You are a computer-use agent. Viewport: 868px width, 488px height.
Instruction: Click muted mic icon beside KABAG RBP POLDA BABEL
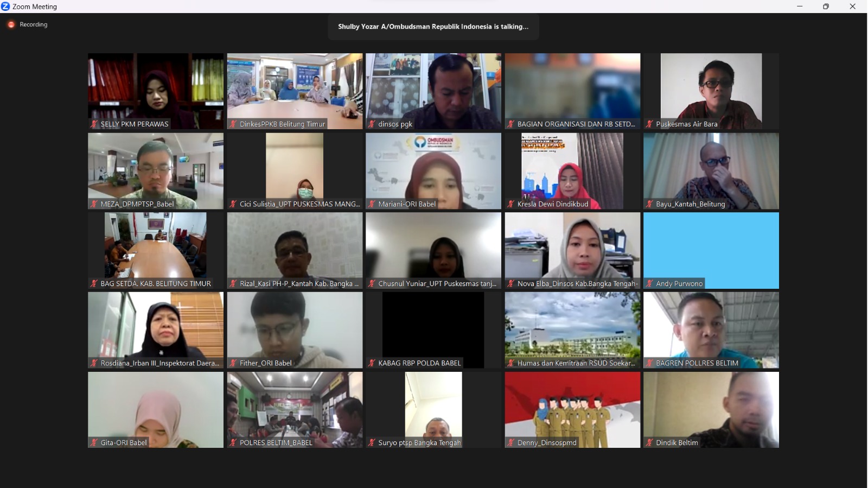click(x=372, y=363)
